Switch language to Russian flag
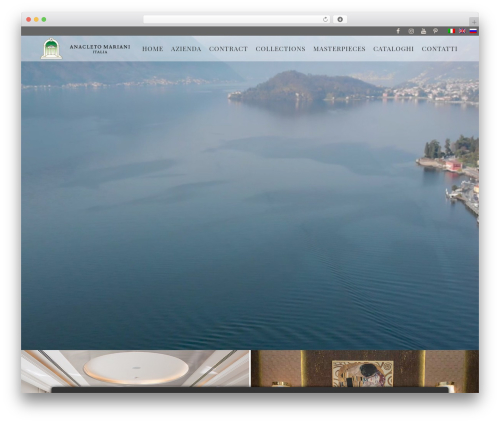 473,31
